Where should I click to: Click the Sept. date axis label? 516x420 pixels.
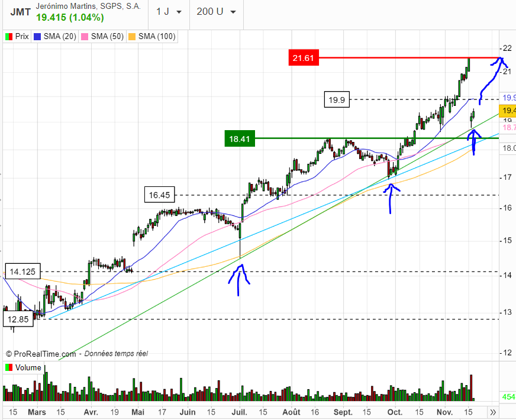tap(343, 412)
